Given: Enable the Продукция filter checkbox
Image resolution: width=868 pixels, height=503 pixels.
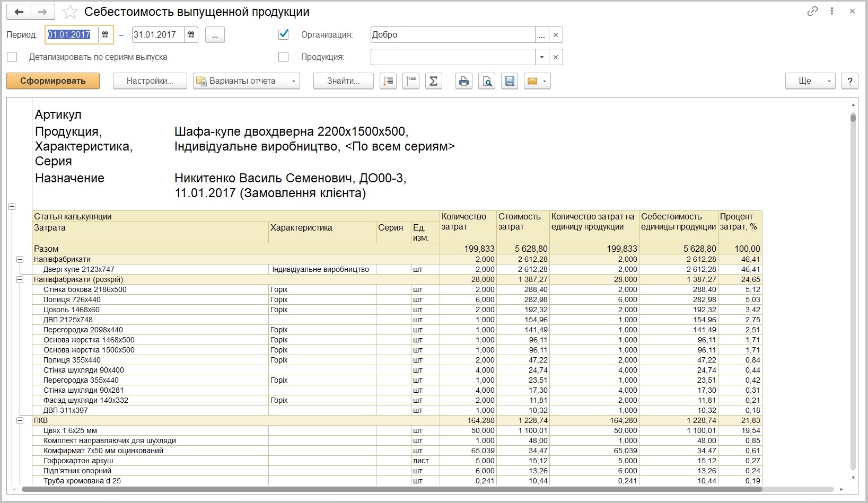Looking at the screenshot, I should 284,57.
